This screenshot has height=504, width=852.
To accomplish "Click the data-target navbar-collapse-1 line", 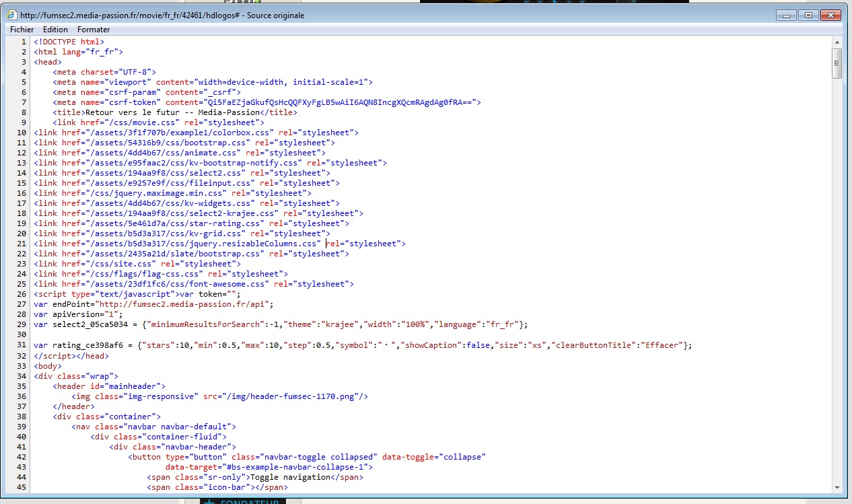I will pyautogui.click(x=269, y=467).
